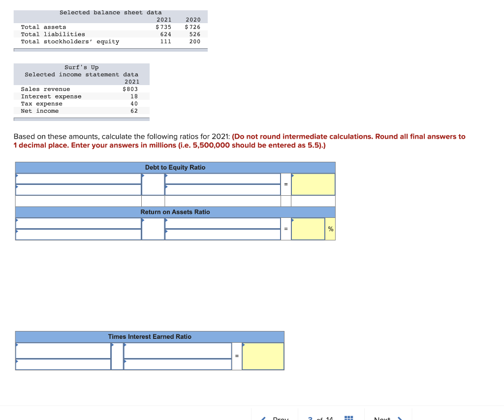This screenshot has width=504, height=420.
Task: Open the narrow operator cell in Return on Assets Ratio
Action: (x=153, y=229)
